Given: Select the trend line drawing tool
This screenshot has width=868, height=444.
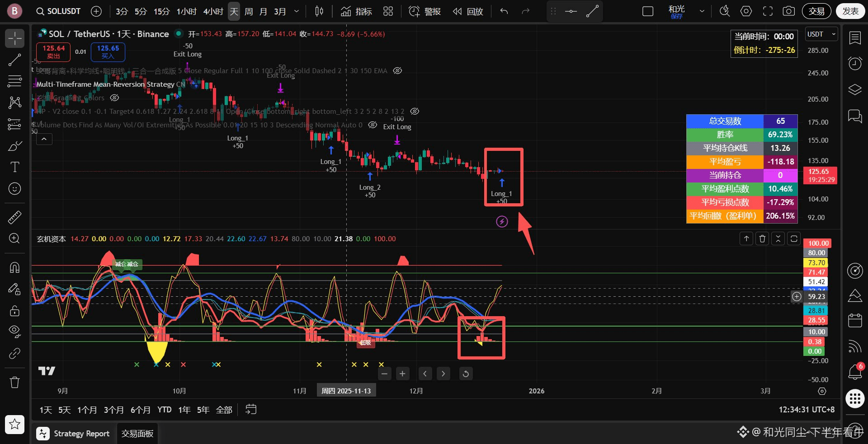Looking at the screenshot, I should point(14,60).
